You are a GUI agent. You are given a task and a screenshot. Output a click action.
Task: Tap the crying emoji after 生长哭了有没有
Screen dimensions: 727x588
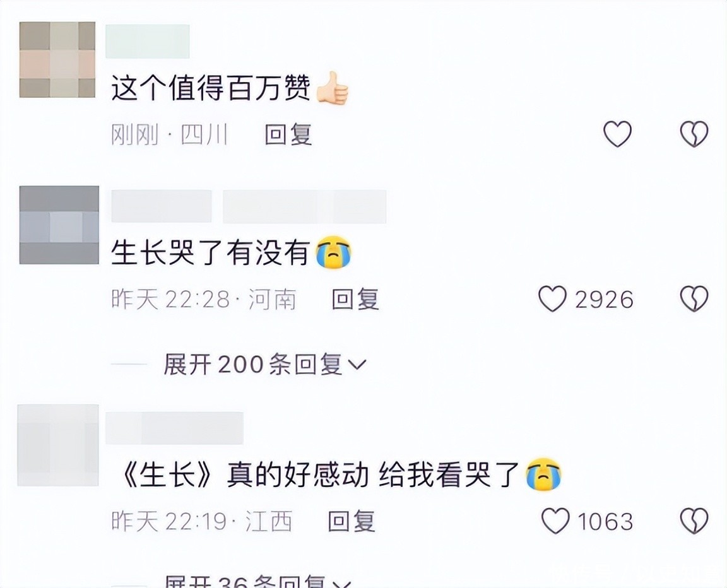pyautogui.click(x=333, y=252)
